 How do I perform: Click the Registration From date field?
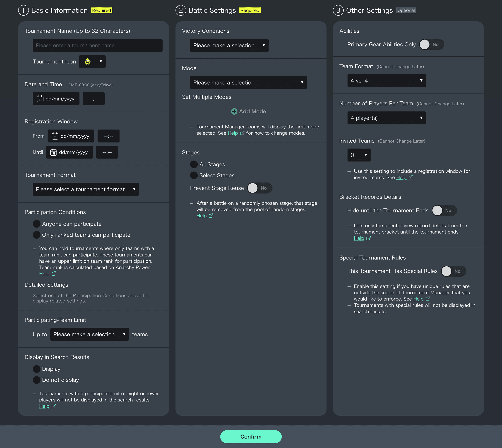pyautogui.click(x=71, y=136)
